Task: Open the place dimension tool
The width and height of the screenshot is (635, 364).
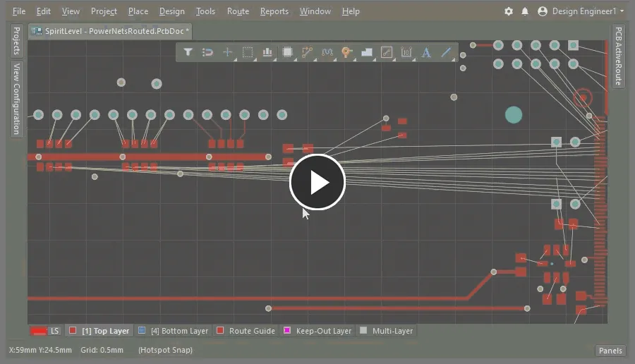Action: click(x=406, y=52)
